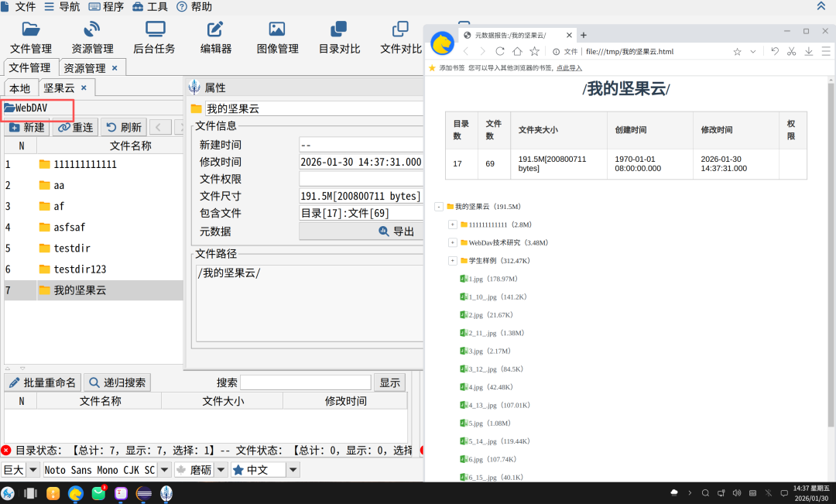
Task: Click the site info icon before 文件
Action: tap(556, 52)
